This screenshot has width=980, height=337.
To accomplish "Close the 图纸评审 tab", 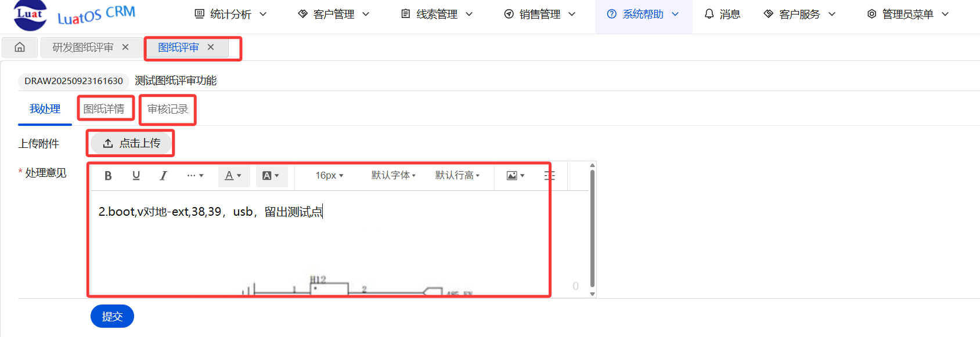I will tap(211, 47).
